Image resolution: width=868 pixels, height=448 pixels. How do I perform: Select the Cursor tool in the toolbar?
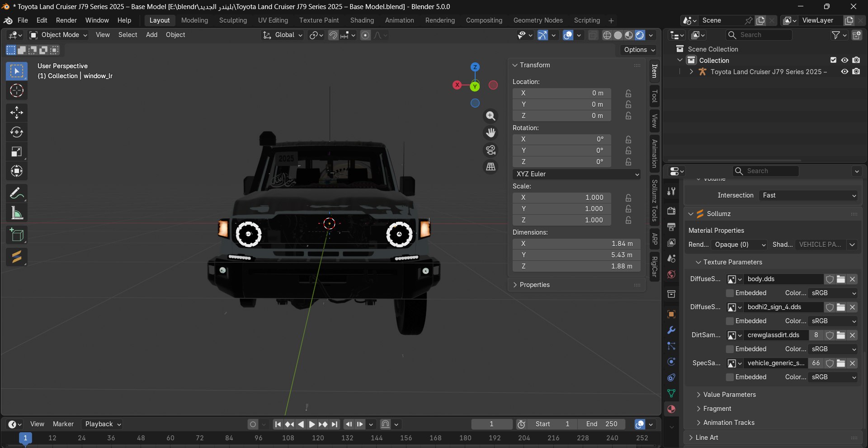coord(17,91)
